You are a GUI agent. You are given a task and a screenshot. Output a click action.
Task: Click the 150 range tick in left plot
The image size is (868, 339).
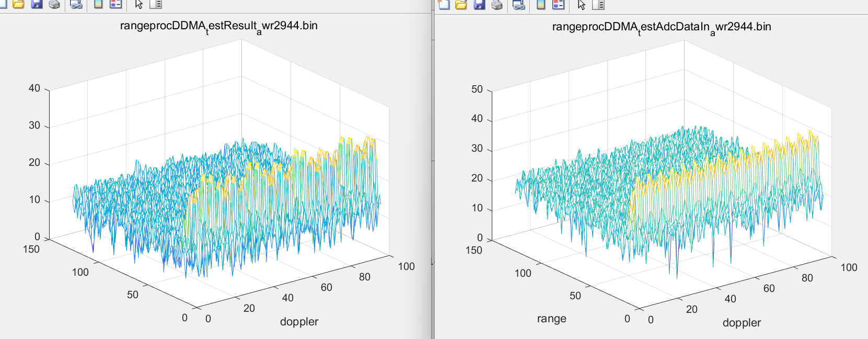(31, 250)
